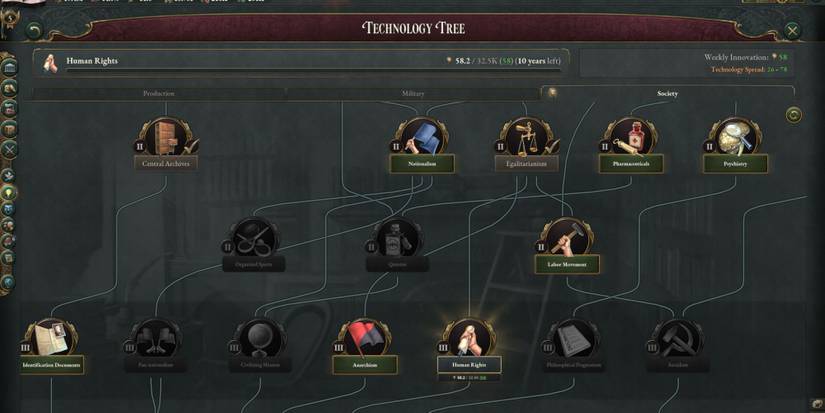The height and width of the screenshot is (413, 825).
Task: Click the Identification Documents passport icon
Action: (x=52, y=339)
